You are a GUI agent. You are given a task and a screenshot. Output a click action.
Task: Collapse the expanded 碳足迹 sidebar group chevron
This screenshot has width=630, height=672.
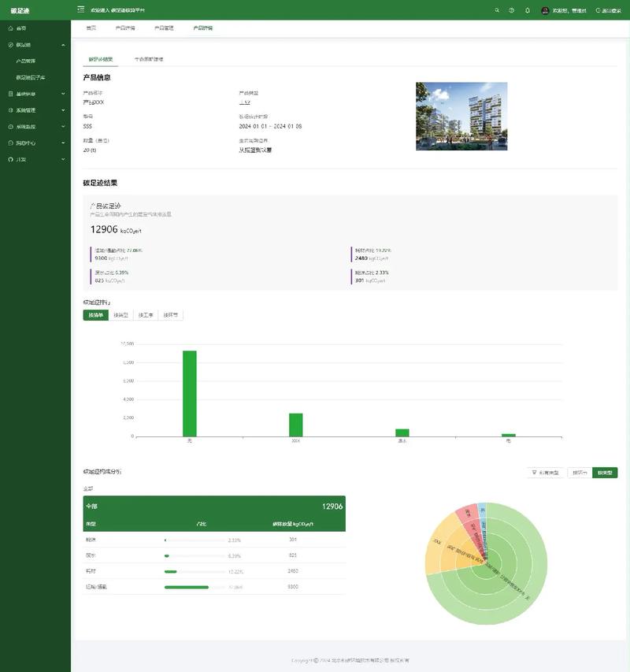[x=63, y=45]
